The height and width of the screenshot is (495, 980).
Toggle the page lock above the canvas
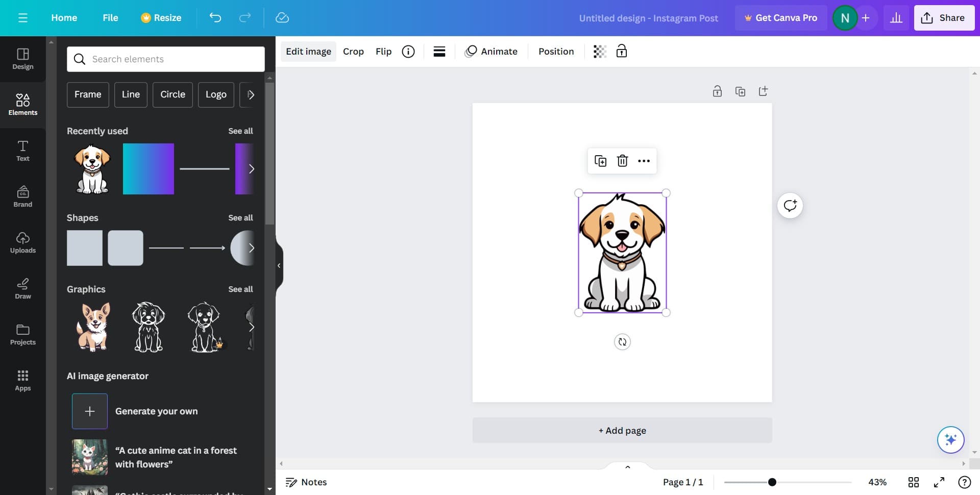pyautogui.click(x=717, y=91)
